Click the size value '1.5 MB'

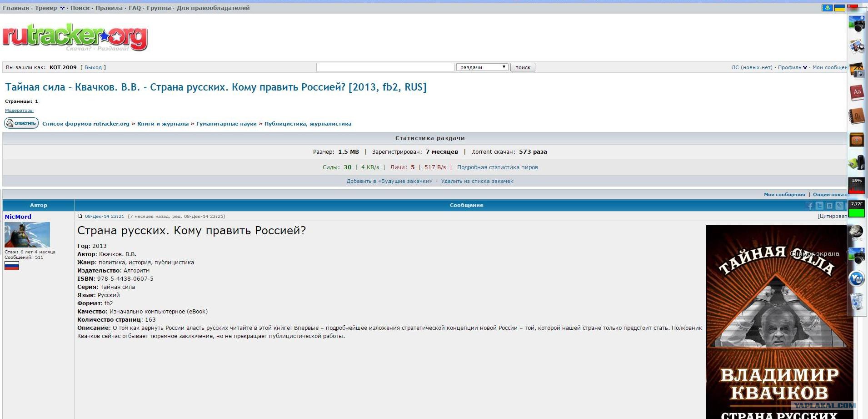(349, 152)
